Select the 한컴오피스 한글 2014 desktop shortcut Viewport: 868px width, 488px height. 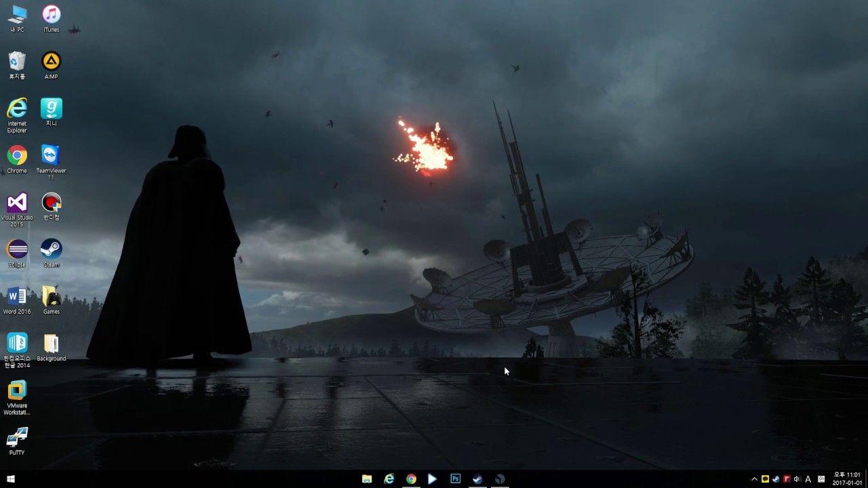click(x=17, y=350)
